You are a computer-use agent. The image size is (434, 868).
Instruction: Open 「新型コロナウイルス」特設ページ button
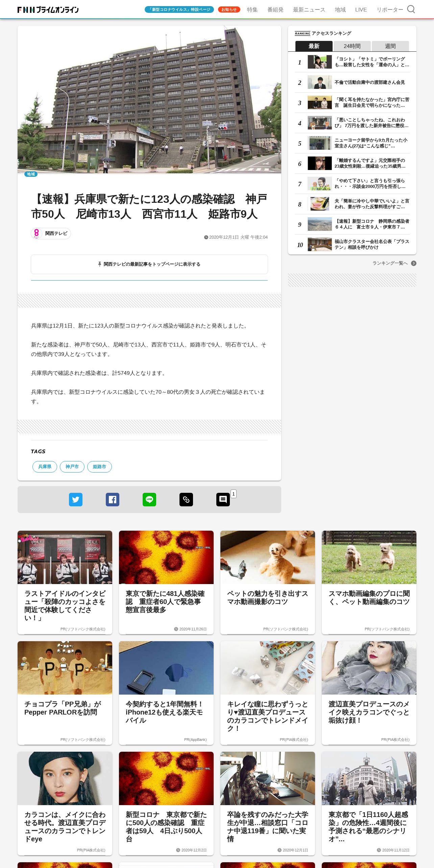[179, 9]
